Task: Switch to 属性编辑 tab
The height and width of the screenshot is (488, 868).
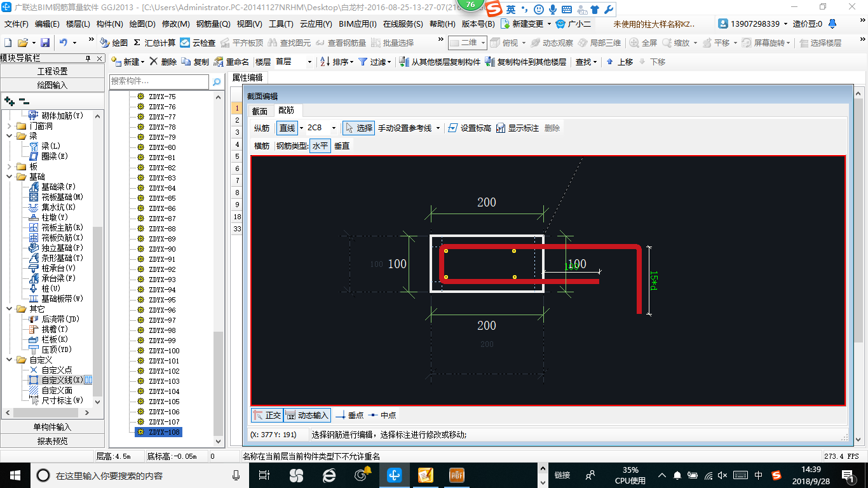Action: click(247, 78)
